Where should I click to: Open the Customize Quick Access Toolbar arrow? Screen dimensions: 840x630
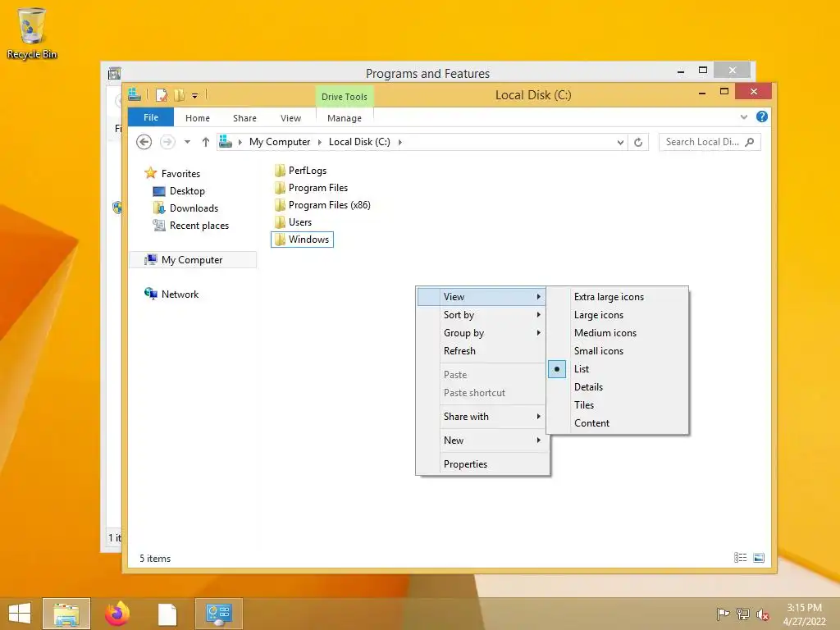tap(195, 96)
